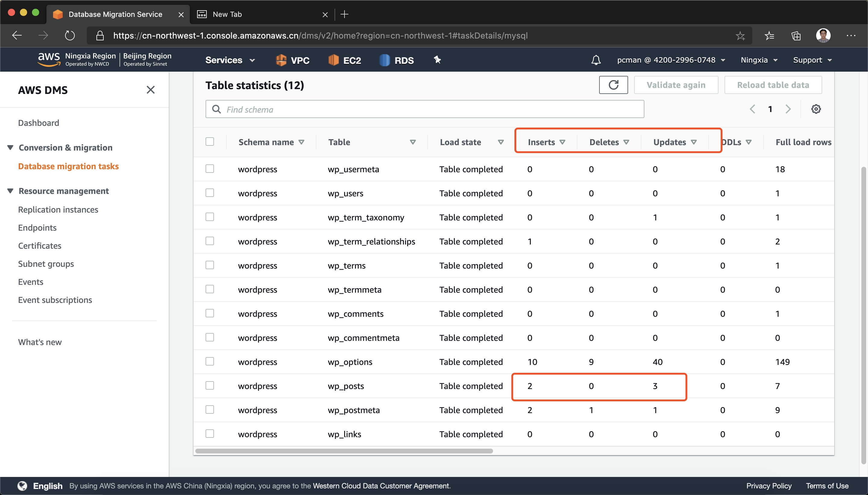This screenshot has height=495, width=868.
Task: Go to Replication instances page
Action: [x=58, y=210]
